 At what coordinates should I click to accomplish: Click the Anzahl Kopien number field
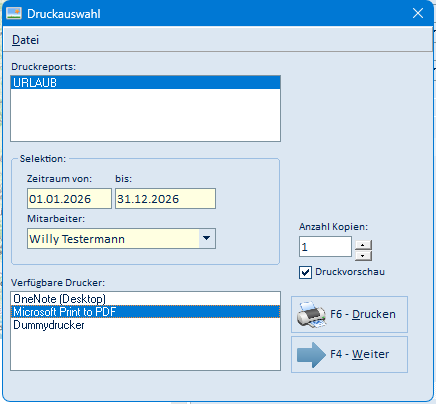click(x=325, y=247)
